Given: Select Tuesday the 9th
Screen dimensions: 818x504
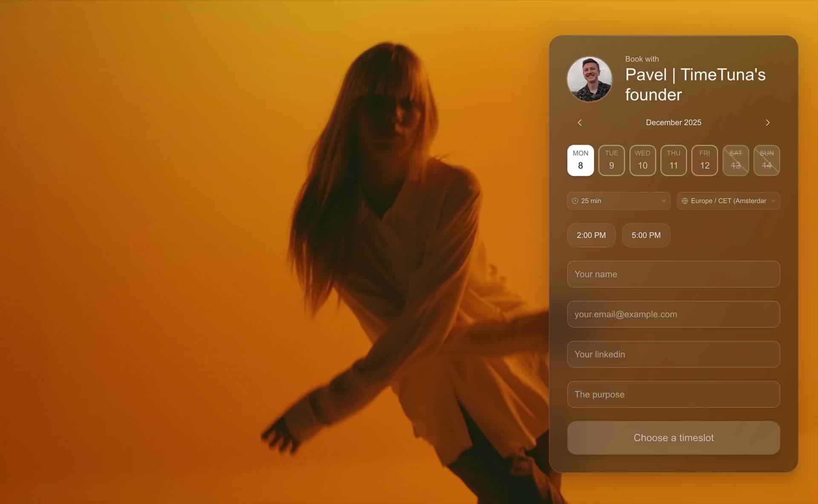Looking at the screenshot, I should [611, 160].
